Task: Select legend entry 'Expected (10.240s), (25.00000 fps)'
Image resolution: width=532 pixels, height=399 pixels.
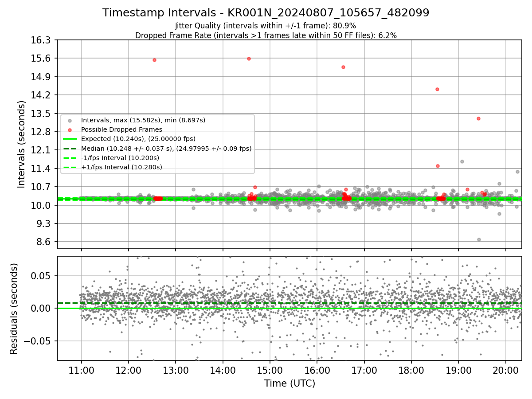Action: (x=139, y=139)
